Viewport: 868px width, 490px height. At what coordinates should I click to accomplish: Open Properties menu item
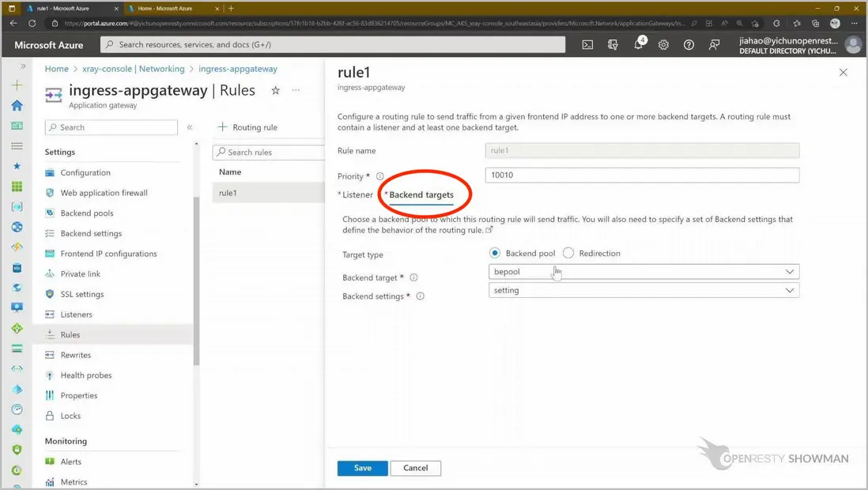point(78,395)
